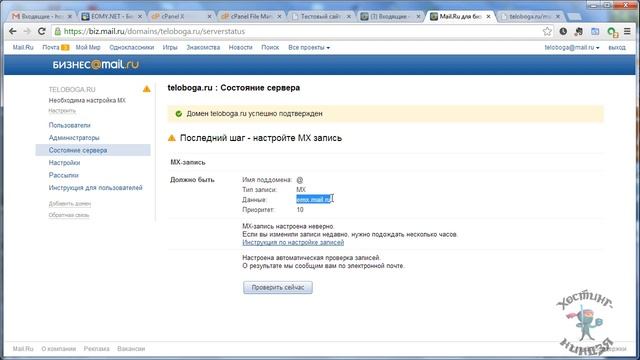
Task: Open the Настройки sidebar item
Action: [x=64, y=162]
